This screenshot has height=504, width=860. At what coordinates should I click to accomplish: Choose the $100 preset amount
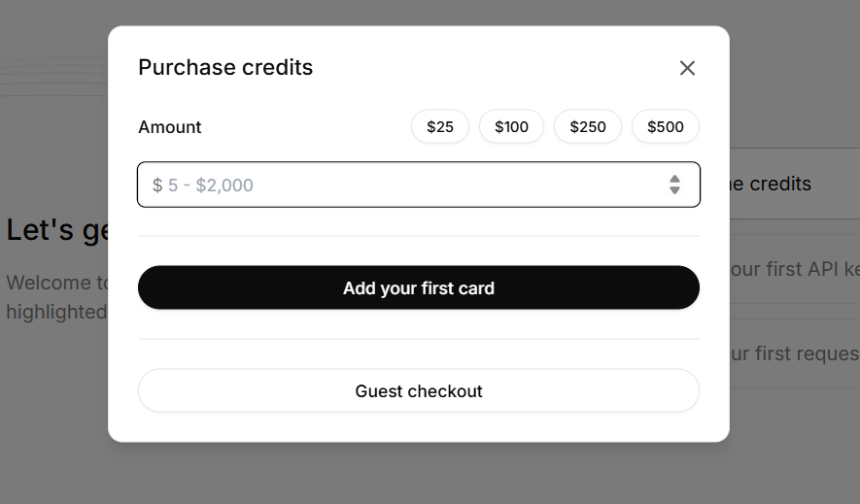[511, 126]
